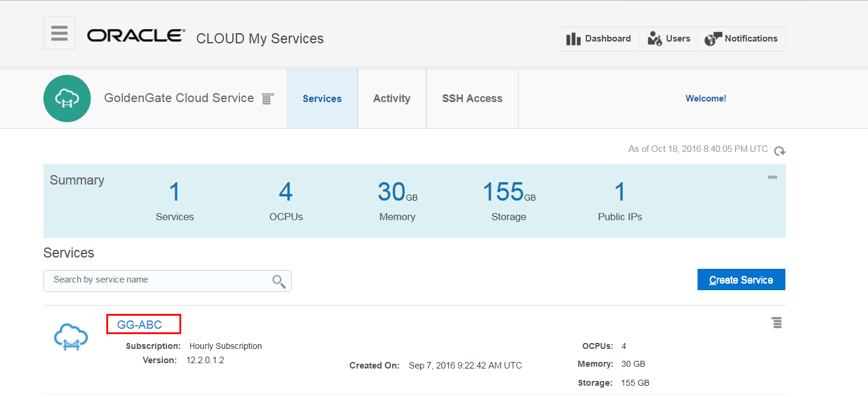Open the GG-ABC service actions menu
The image size is (868, 397).
pos(777,323)
